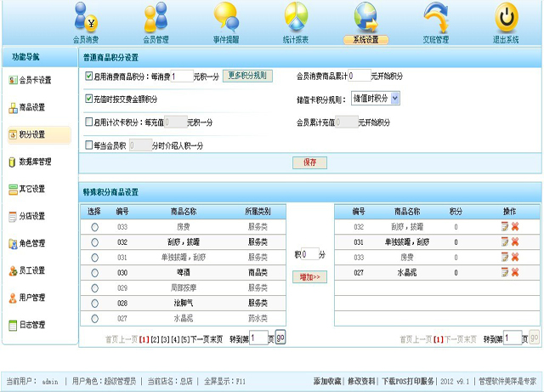Click the red delete icon for 房费 row
This screenshot has height=392, width=544.
click(514, 257)
